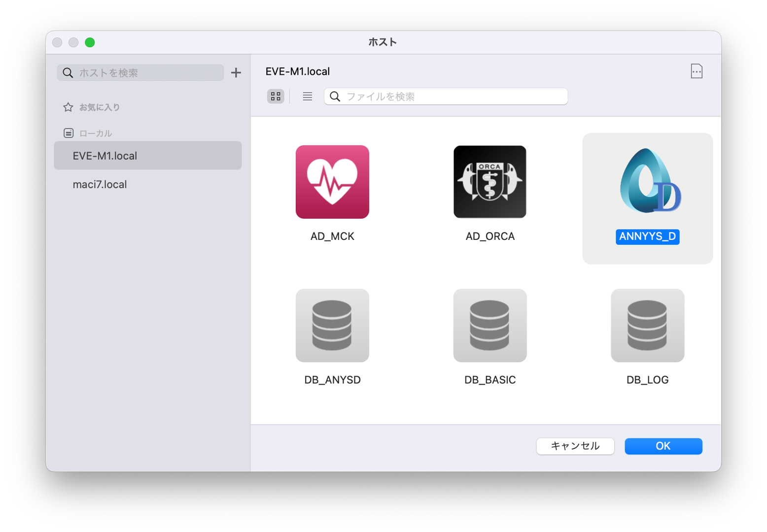767x532 pixels.
Task: Select EVE-M1.local host in sidebar
Action: point(148,156)
